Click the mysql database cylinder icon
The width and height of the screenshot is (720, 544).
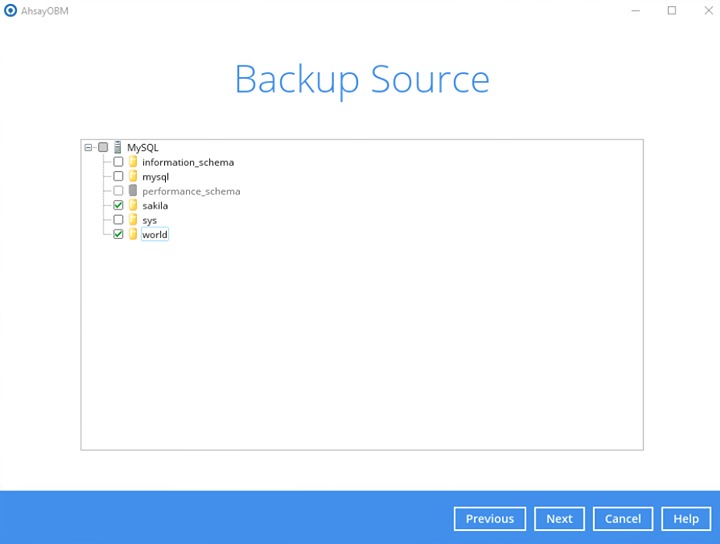coord(133,176)
